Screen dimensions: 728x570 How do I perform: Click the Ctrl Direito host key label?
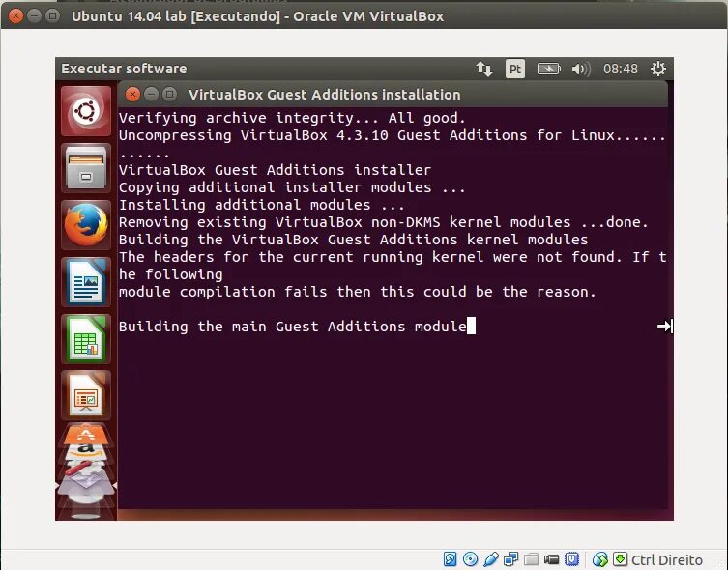[667, 559]
